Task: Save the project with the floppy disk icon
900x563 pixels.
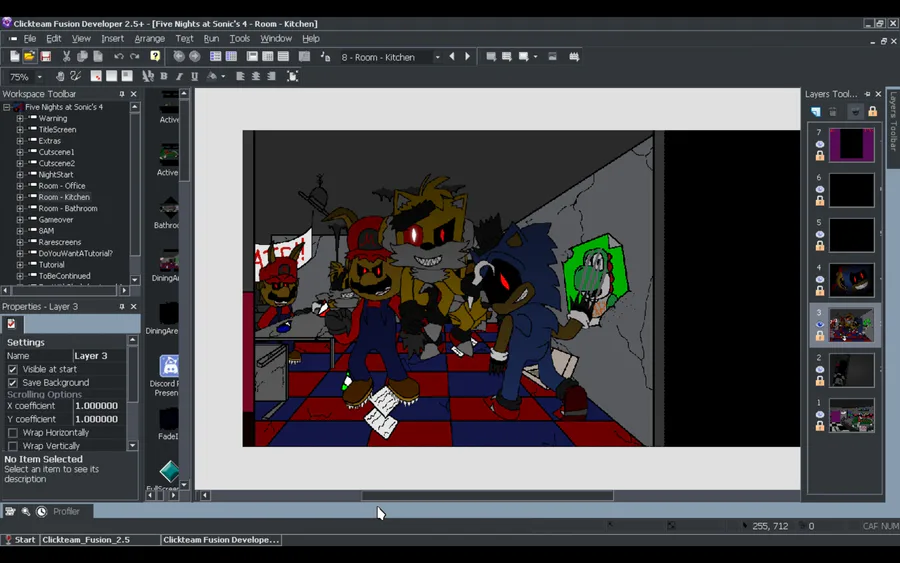Action: coord(45,56)
